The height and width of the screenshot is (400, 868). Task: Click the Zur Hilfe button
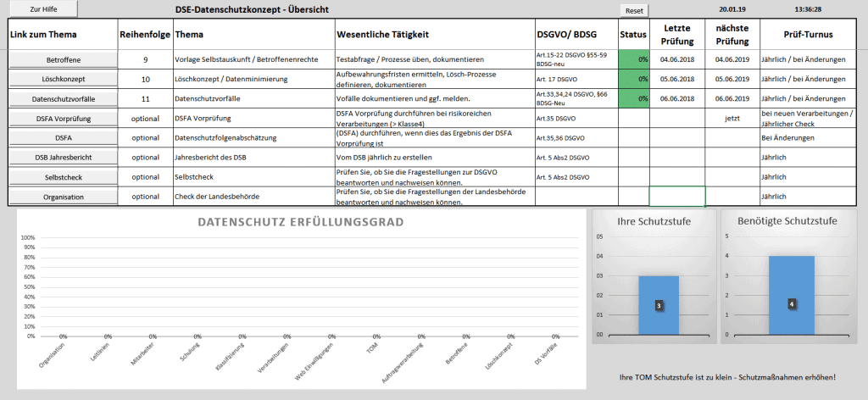(x=43, y=9)
